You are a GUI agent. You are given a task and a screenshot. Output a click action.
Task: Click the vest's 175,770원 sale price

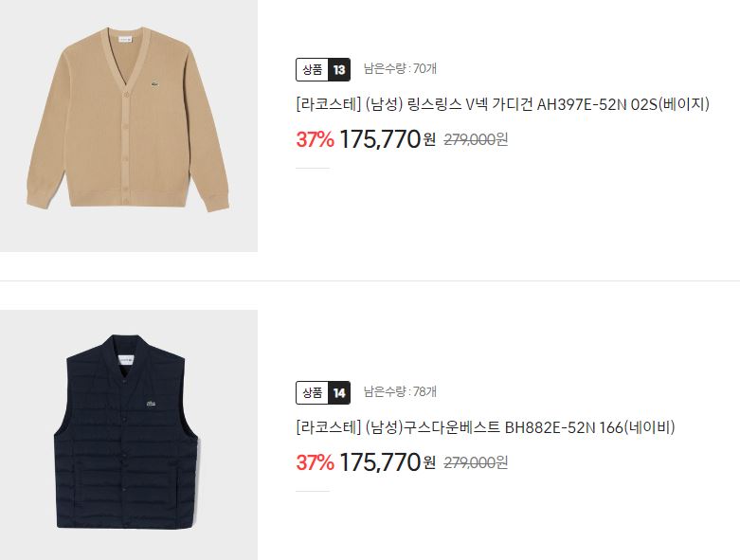coord(387,462)
